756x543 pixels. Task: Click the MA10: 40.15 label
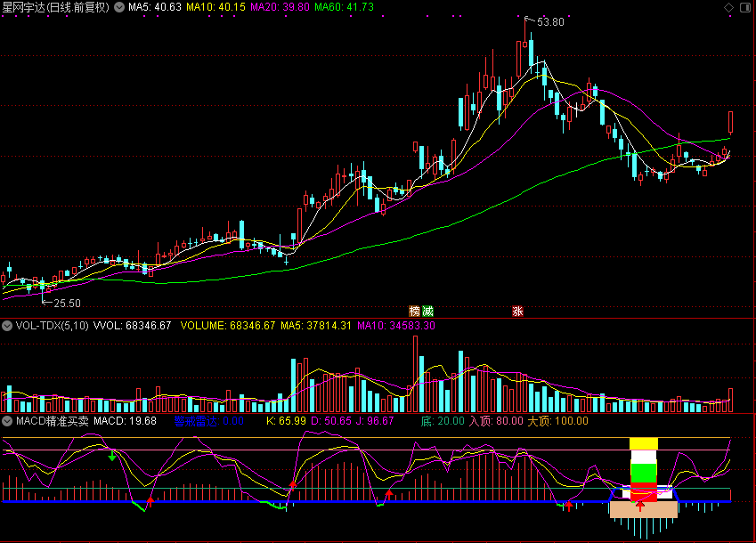click(x=215, y=7)
